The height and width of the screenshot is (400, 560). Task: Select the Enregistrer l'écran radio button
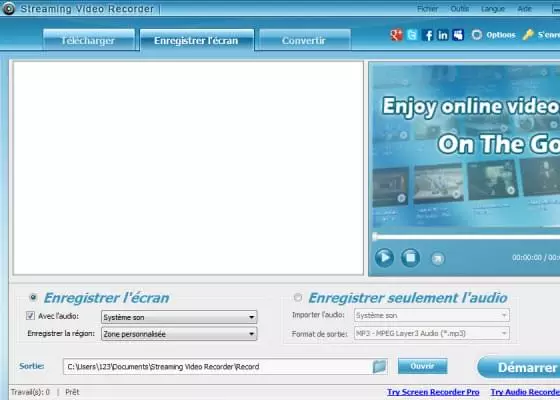pyautogui.click(x=33, y=297)
